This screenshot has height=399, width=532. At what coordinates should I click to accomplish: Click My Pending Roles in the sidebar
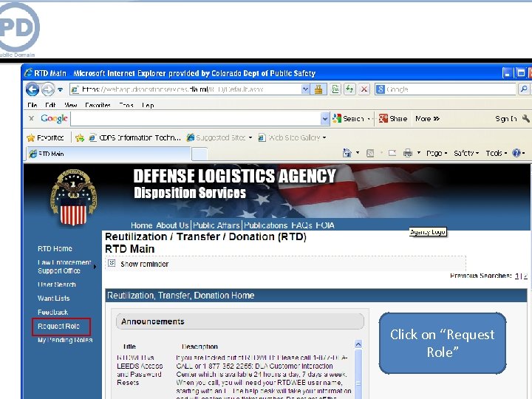pyautogui.click(x=65, y=340)
